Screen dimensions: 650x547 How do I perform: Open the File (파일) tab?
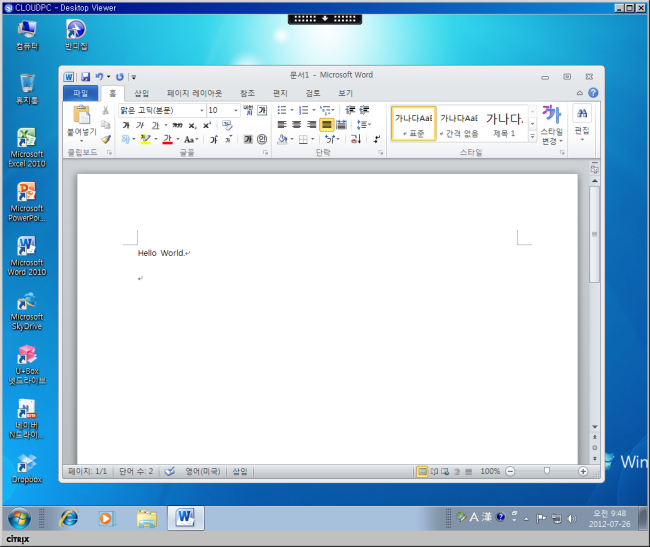click(80, 93)
